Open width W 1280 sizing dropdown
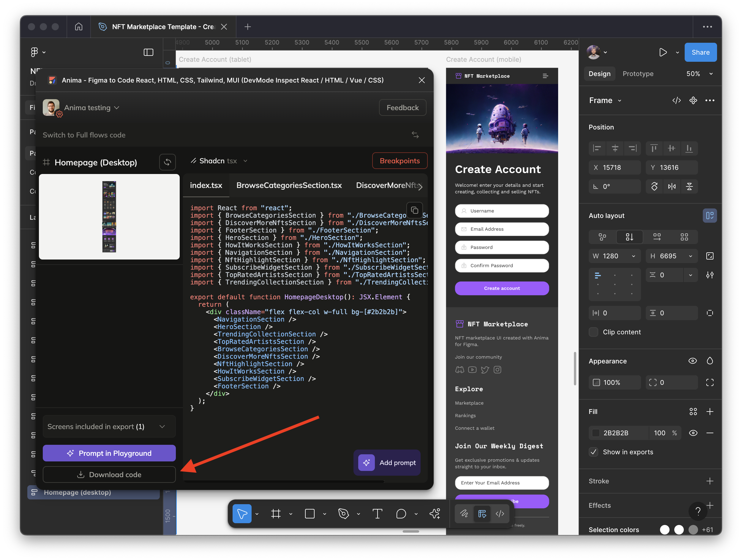 point(633,256)
